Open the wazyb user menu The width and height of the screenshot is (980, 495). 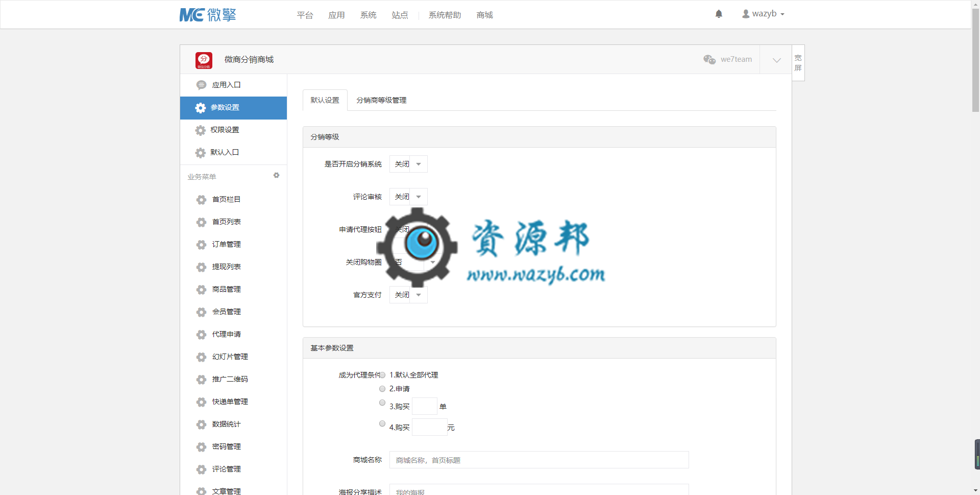[x=763, y=14]
